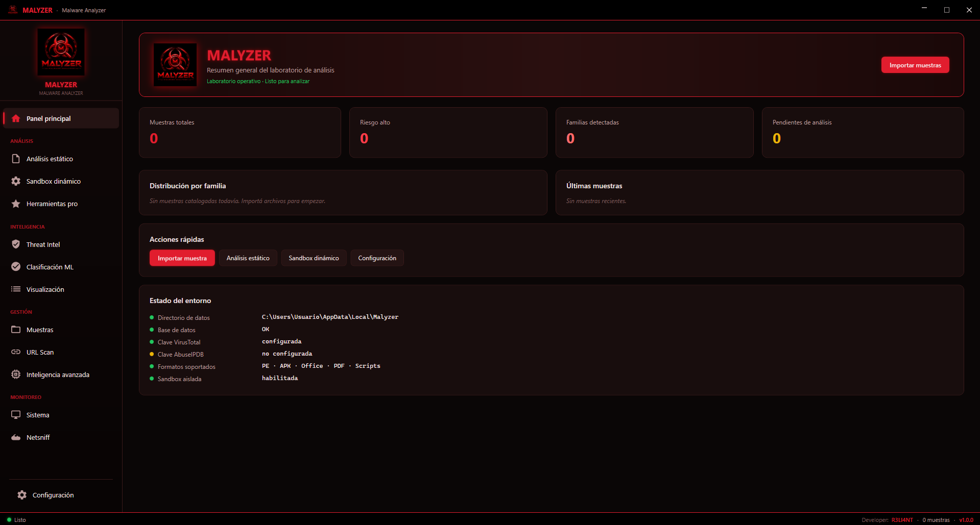Click the Muestras totales card
The width and height of the screenshot is (980, 525).
(x=240, y=133)
